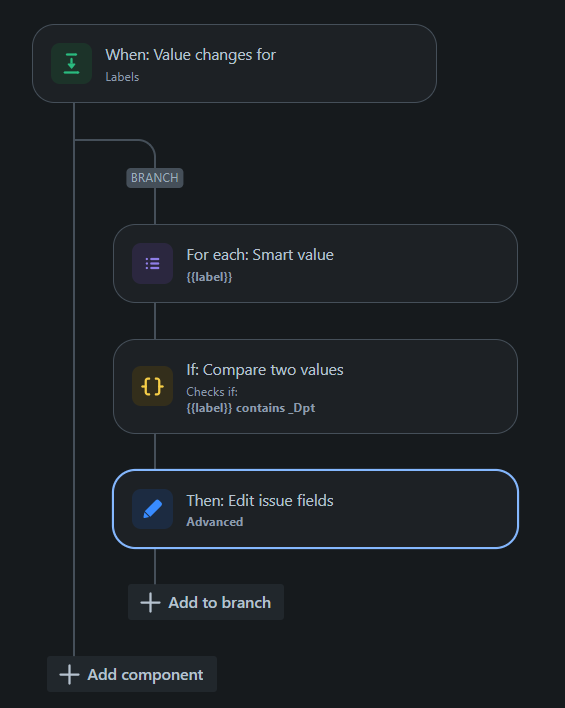This screenshot has width=565, height=708.
Task: Open the "Then: Edit issue fields" action
Action: click(315, 509)
